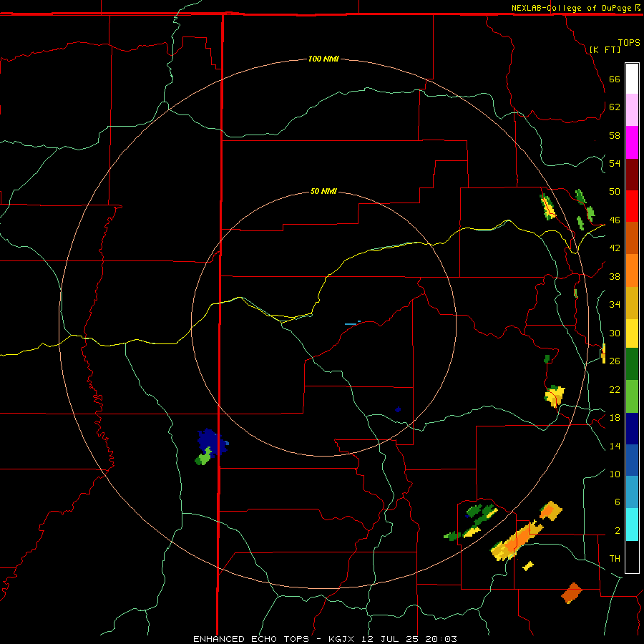The width and height of the screenshot is (644, 644).
Task: Click the white swatch in the legend
Action: tap(632, 79)
